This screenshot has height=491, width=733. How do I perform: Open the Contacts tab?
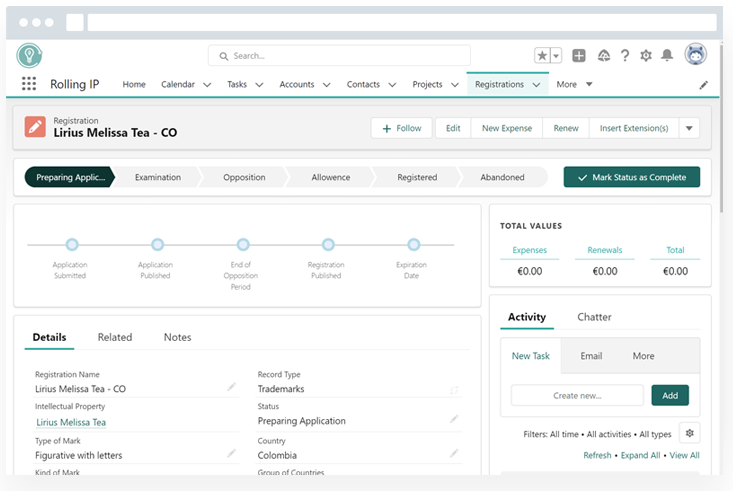363,84
